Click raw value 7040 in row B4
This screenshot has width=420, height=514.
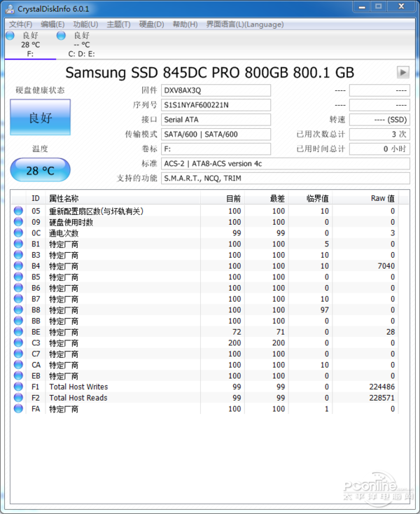point(386,266)
